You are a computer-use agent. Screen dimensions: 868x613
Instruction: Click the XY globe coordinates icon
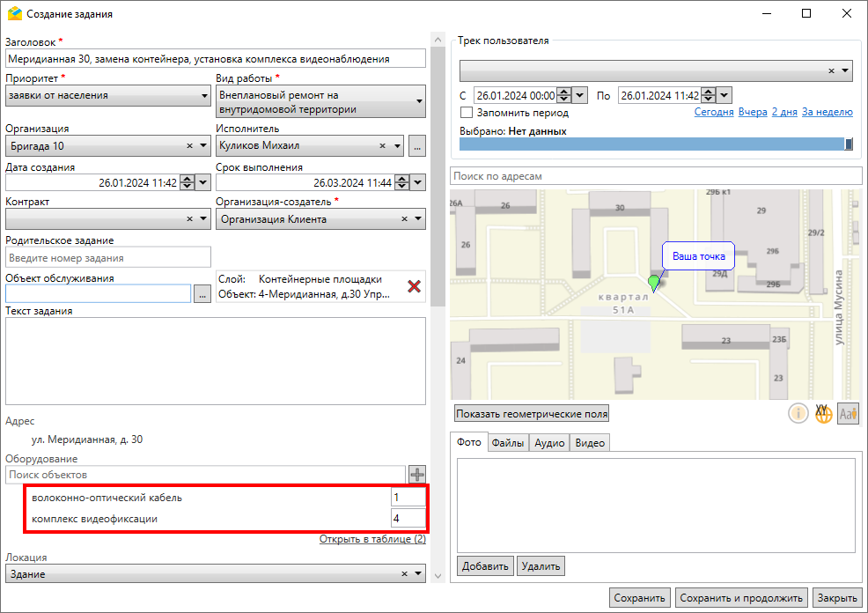[x=824, y=413]
